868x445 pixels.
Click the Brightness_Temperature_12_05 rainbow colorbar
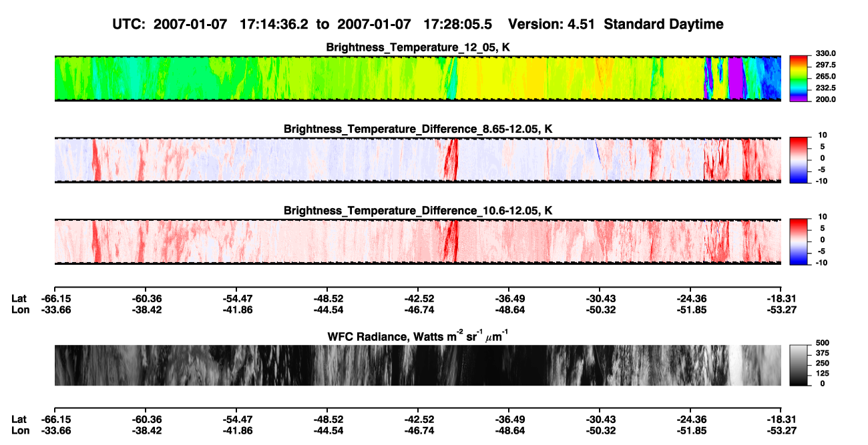[x=800, y=77]
